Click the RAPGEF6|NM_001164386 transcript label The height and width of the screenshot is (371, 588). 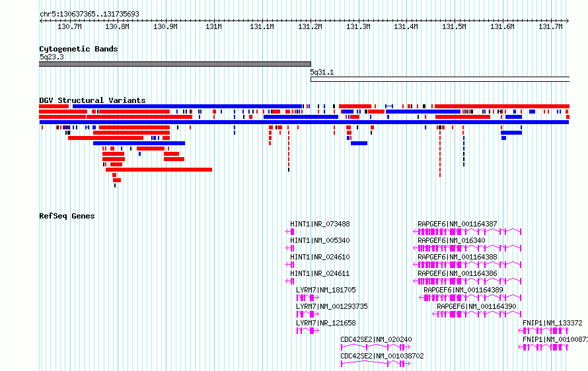tap(457, 273)
